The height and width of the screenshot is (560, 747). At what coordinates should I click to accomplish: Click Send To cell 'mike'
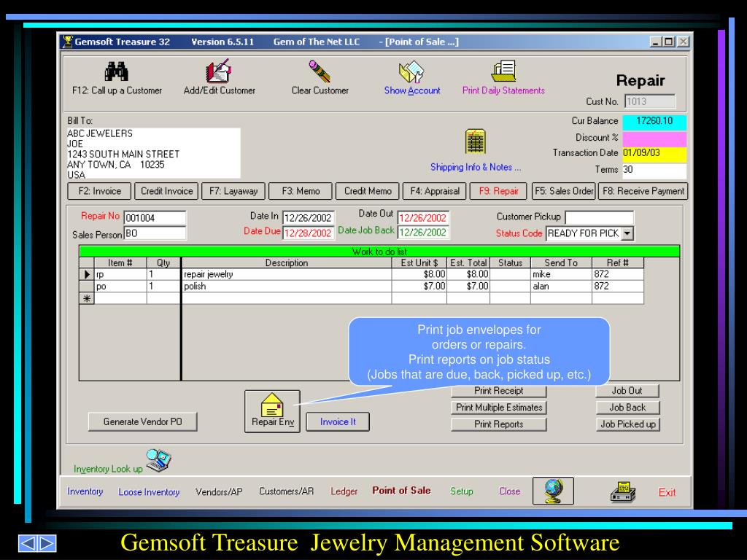click(x=561, y=274)
